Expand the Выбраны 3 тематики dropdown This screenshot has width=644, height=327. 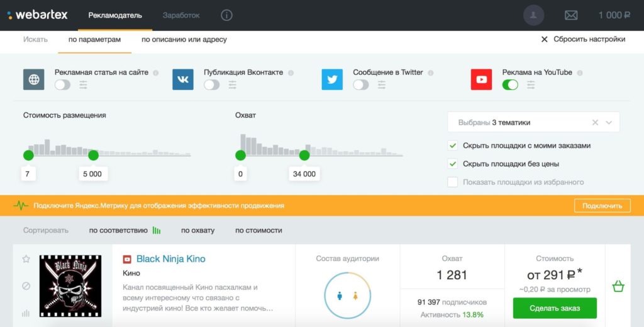click(x=609, y=123)
